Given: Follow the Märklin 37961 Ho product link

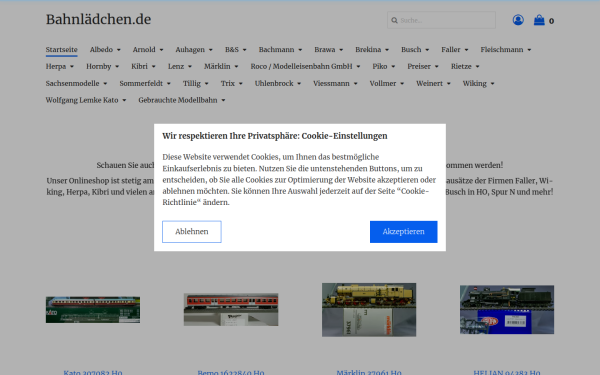Looking at the screenshot, I should point(369,372).
